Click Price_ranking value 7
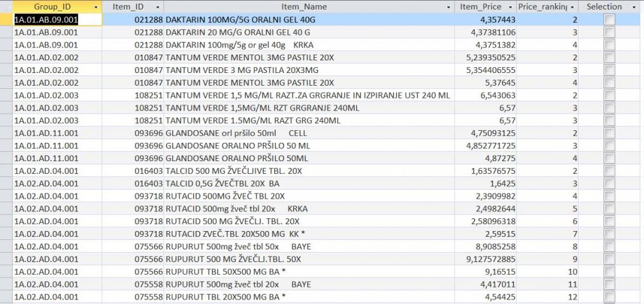Viewport: 644px width, 304px height. [547, 234]
